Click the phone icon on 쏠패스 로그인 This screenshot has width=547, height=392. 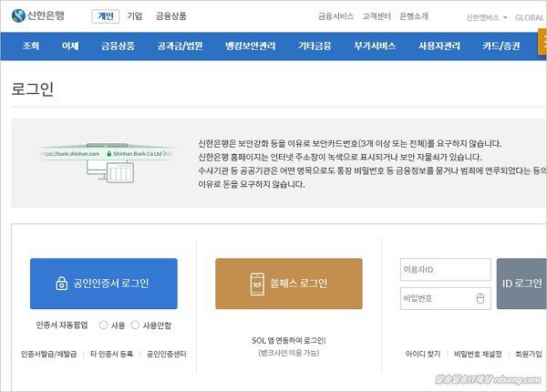(257, 284)
